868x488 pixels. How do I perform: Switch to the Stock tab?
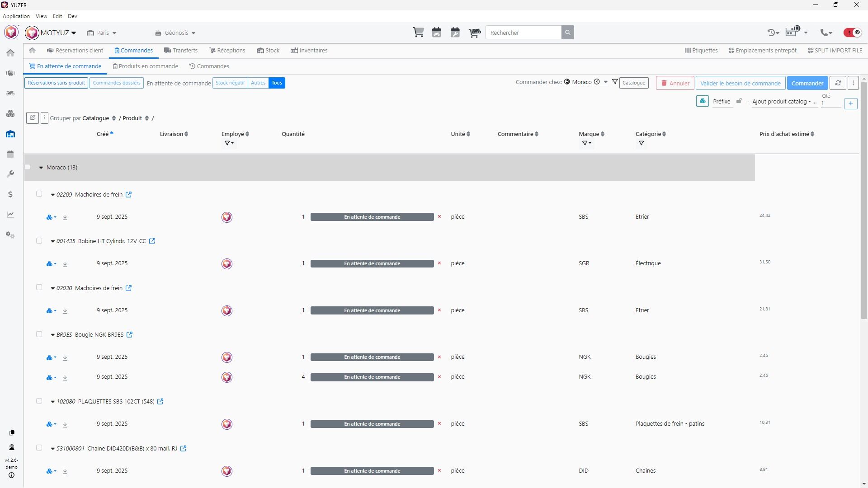[268, 51]
